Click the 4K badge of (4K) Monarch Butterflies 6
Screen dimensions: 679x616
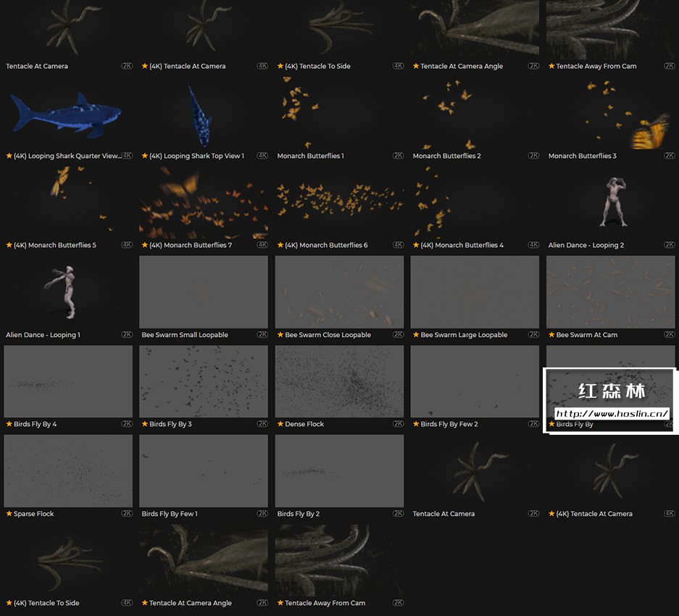[x=398, y=245]
